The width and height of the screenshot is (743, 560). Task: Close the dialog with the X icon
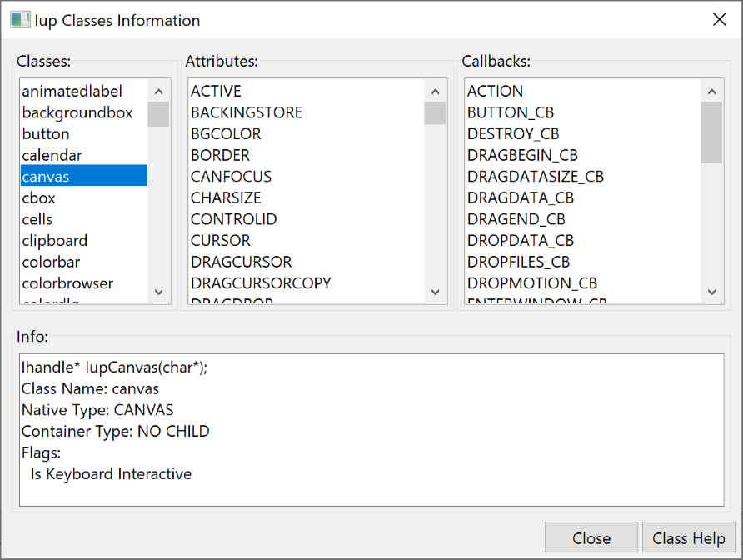pos(719,20)
